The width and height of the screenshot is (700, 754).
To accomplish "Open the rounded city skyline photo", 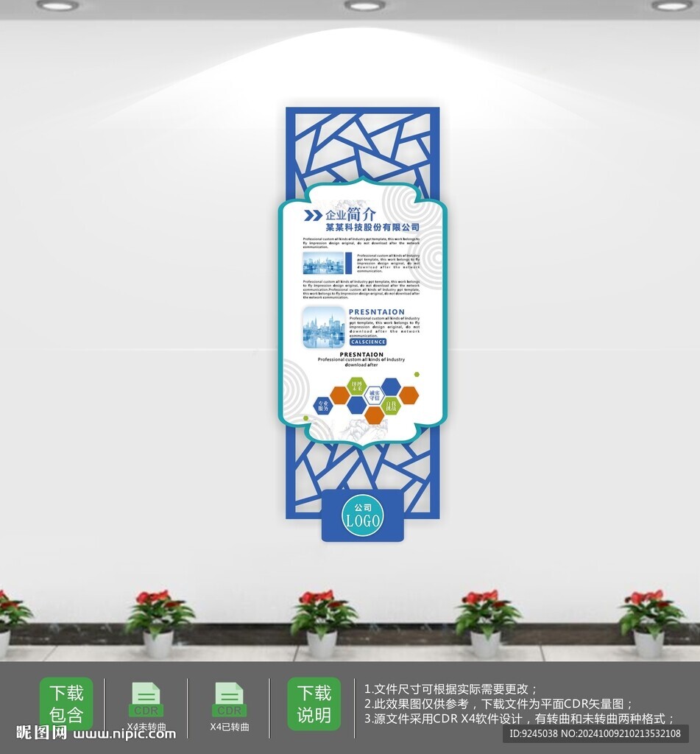I will 324,328.
